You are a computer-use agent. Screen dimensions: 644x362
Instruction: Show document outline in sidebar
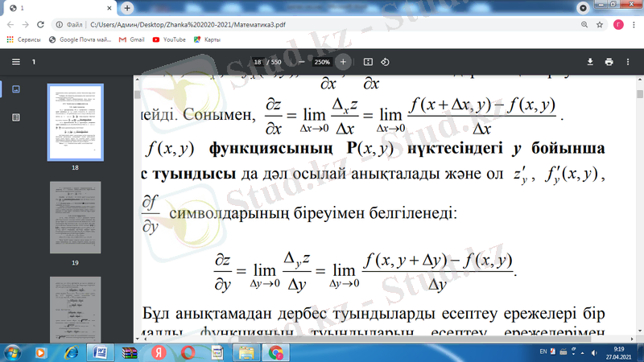(16, 117)
